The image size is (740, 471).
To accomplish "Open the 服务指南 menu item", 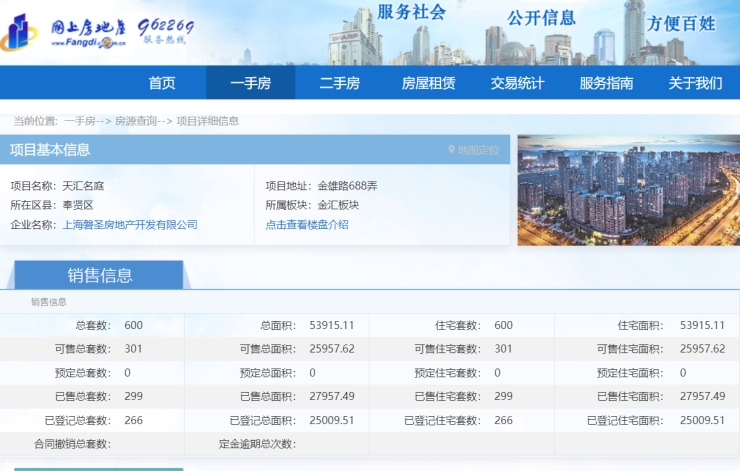I will (x=606, y=83).
